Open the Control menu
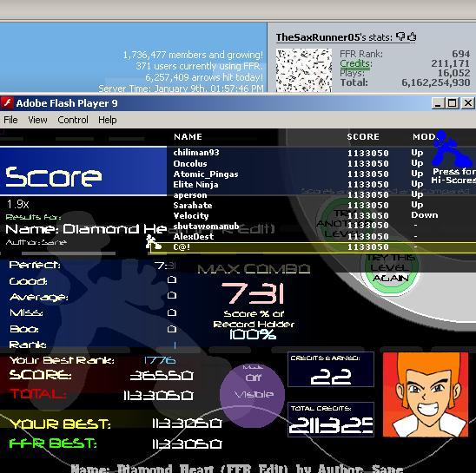Image resolution: width=476 pixels, height=473 pixels. click(73, 120)
